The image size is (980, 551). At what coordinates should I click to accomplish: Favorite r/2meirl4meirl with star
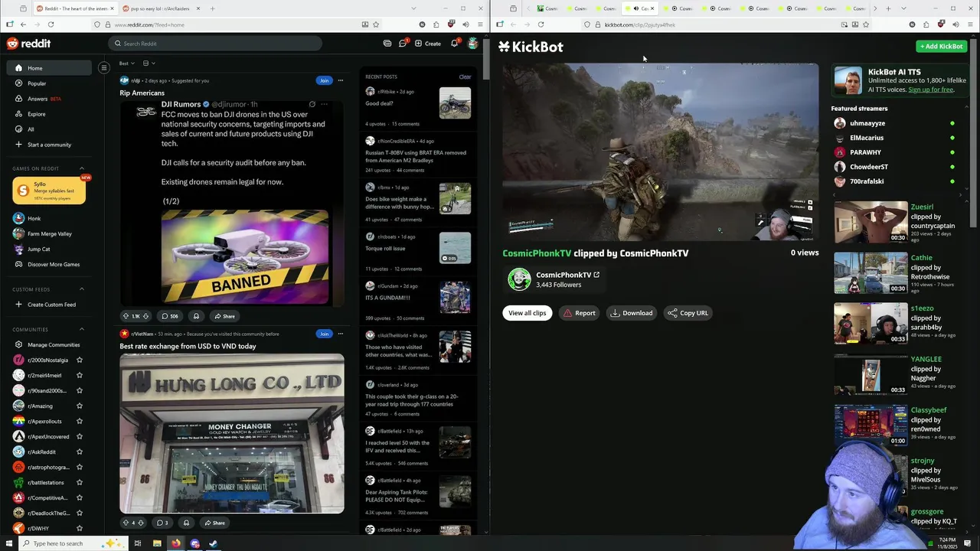pyautogui.click(x=80, y=375)
